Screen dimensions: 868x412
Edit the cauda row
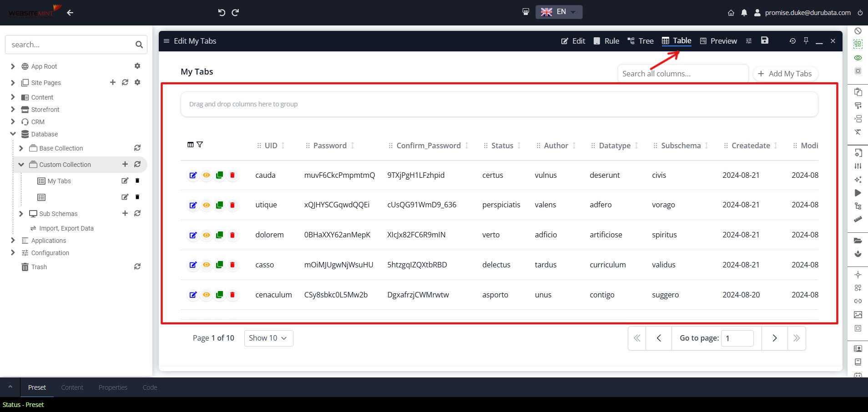click(x=193, y=175)
